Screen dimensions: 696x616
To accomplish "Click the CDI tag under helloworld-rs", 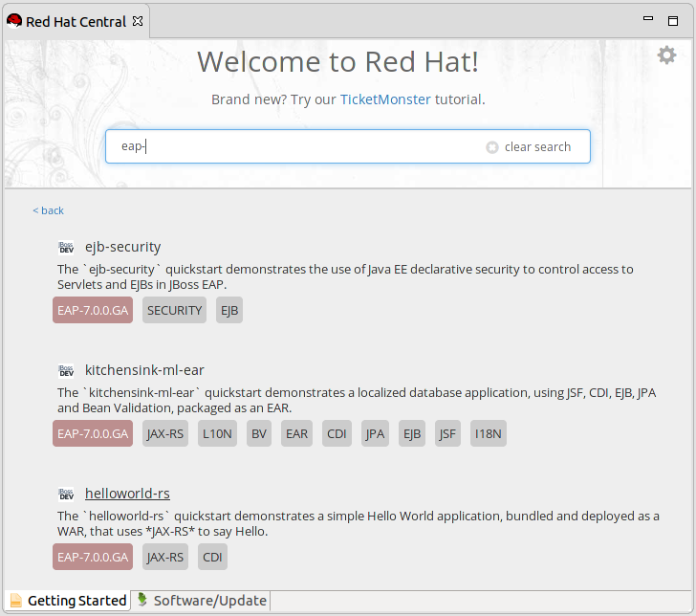I will [212, 557].
